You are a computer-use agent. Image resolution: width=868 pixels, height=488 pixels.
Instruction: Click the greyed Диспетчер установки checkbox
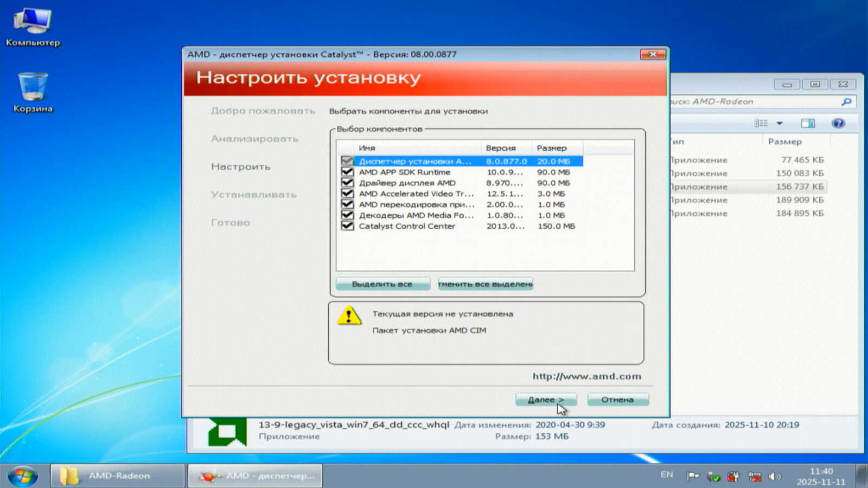point(347,161)
